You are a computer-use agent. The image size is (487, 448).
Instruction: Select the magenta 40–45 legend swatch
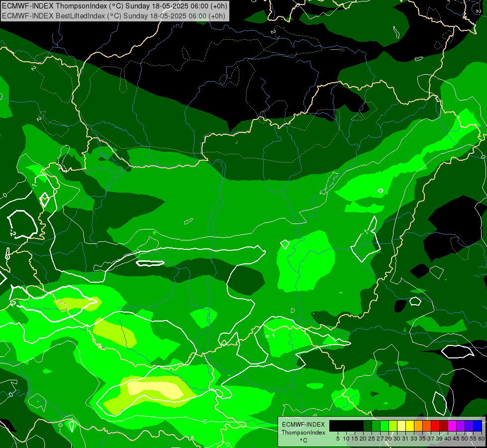pyautogui.click(x=452, y=426)
